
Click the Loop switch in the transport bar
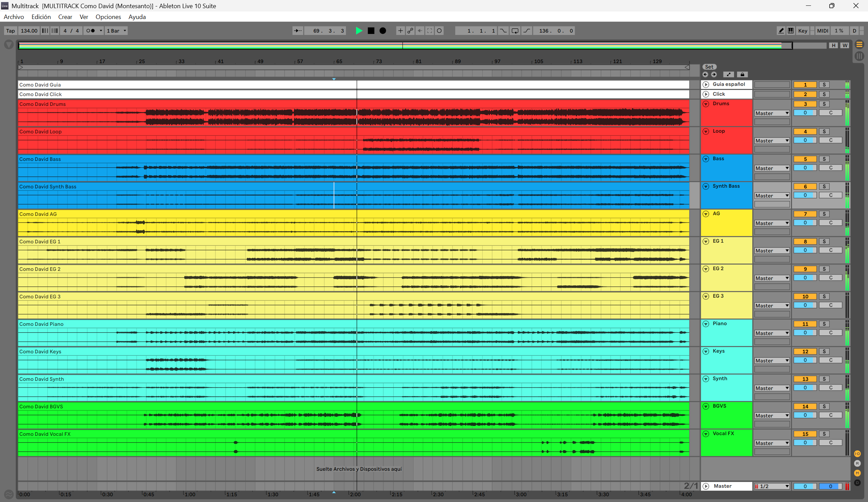tap(515, 31)
